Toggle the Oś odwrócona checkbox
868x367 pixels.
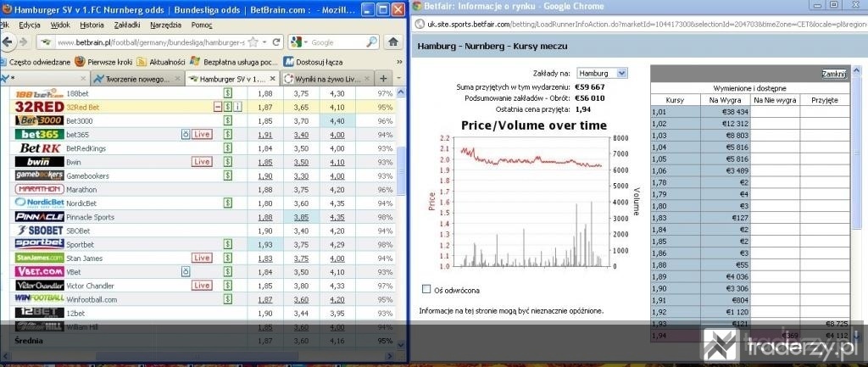pos(426,289)
